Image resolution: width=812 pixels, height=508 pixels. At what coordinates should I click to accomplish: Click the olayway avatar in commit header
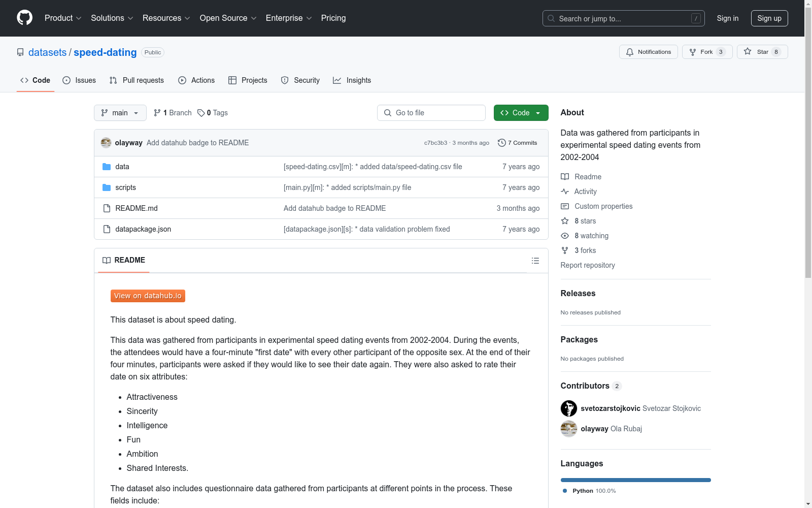pyautogui.click(x=106, y=143)
